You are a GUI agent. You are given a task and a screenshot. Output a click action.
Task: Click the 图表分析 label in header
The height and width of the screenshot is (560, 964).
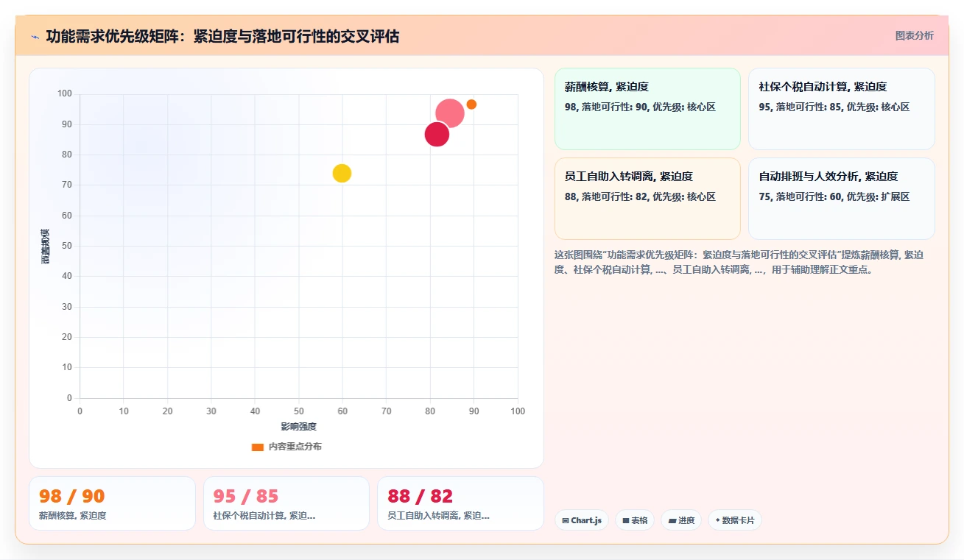914,35
